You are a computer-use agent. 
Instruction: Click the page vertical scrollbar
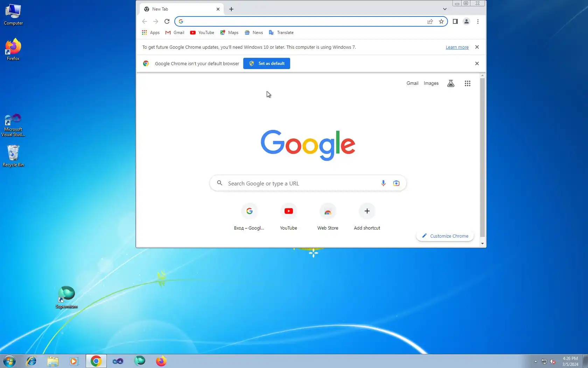(x=482, y=157)
